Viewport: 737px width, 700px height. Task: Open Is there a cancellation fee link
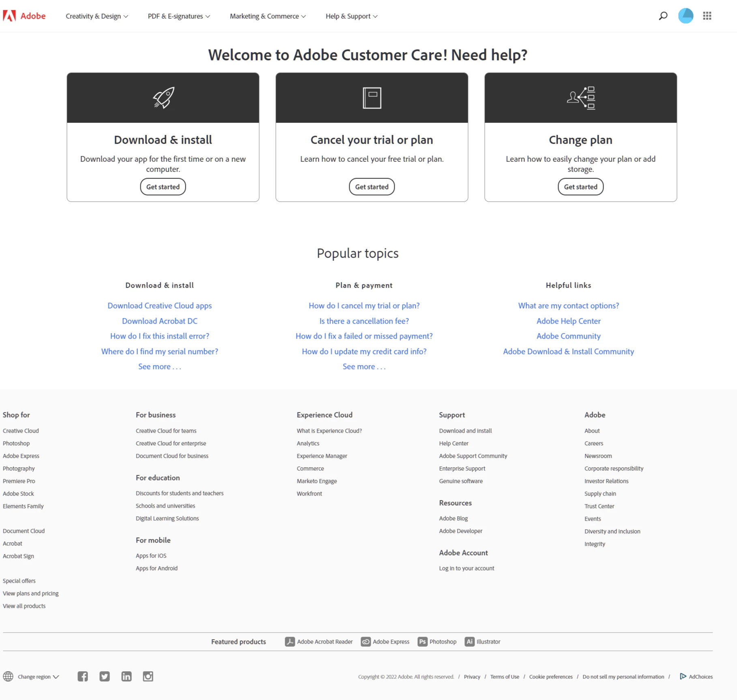click(x=364, y=321)
